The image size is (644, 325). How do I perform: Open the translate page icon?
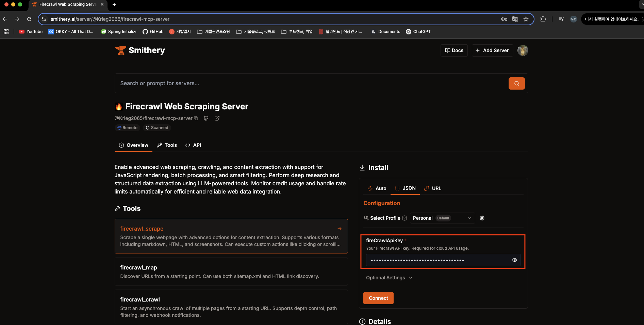point(515,19)
